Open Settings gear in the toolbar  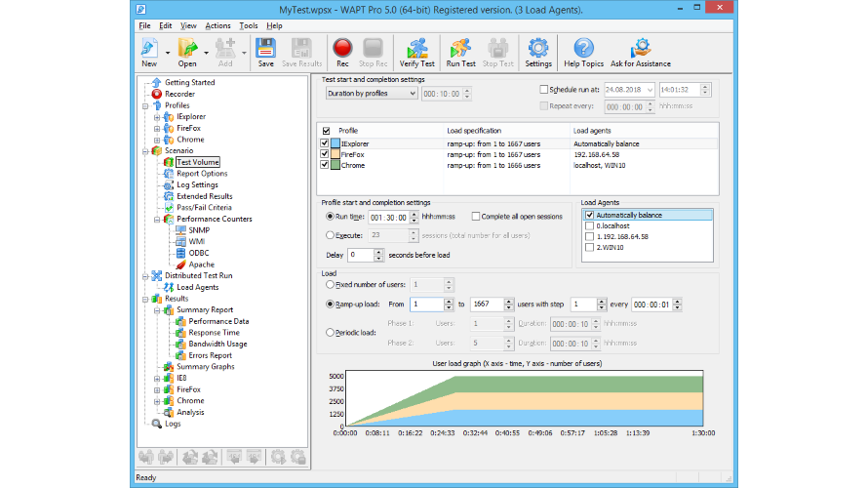(538, 49)
